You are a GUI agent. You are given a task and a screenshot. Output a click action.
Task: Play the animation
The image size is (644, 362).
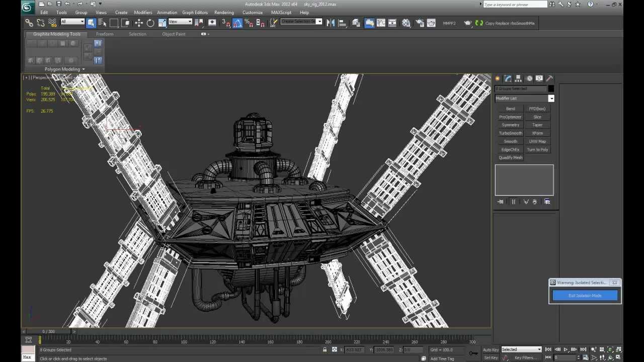[566, 349]
